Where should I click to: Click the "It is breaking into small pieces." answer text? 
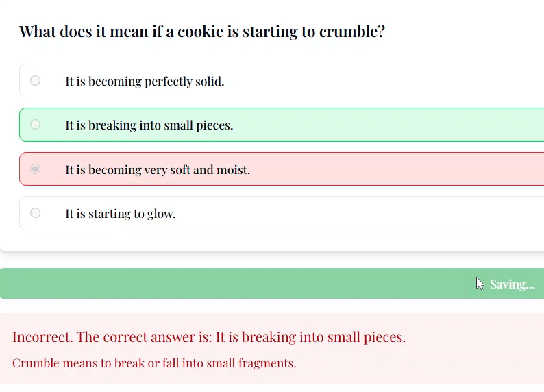click(x=149, y=125)
